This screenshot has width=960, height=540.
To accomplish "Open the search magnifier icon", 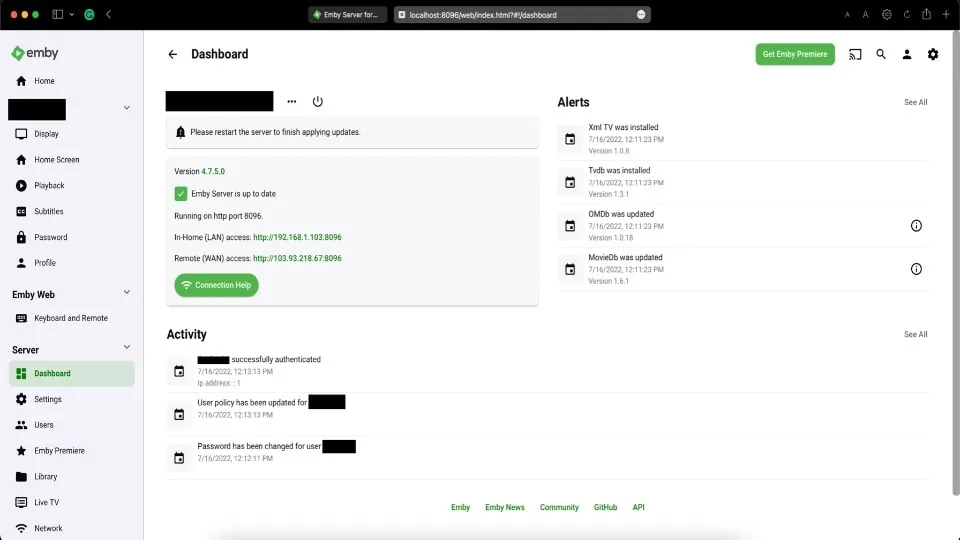I will point(880,54).
